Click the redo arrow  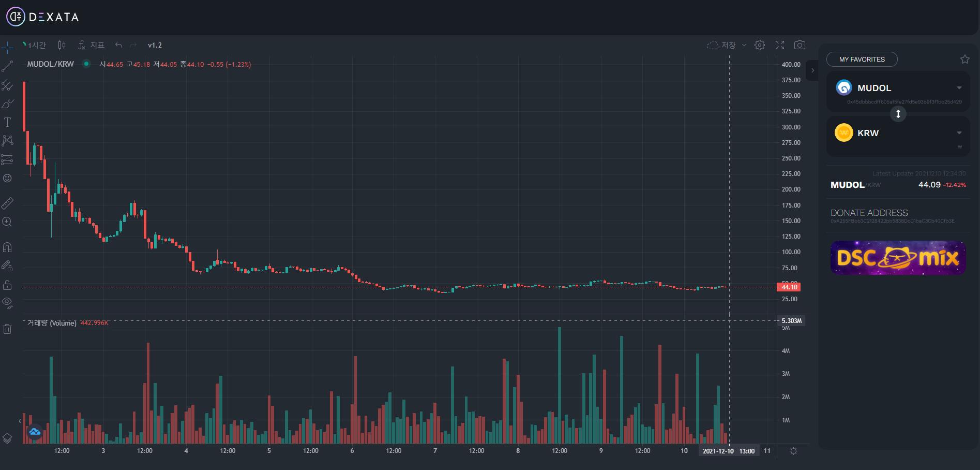(133, 45)
